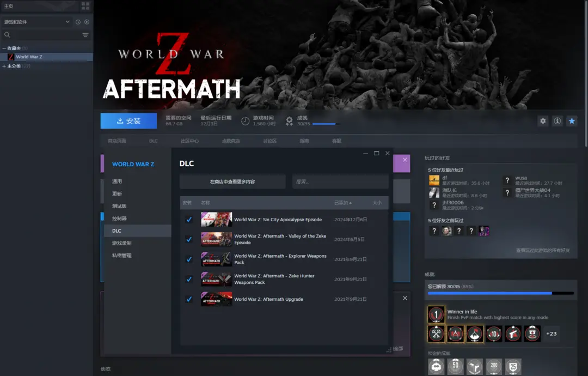Click the locked 25 shield achievement icon
Viewport: 588px width, 376px height.
pyautogui.click(x=513, y=366)
